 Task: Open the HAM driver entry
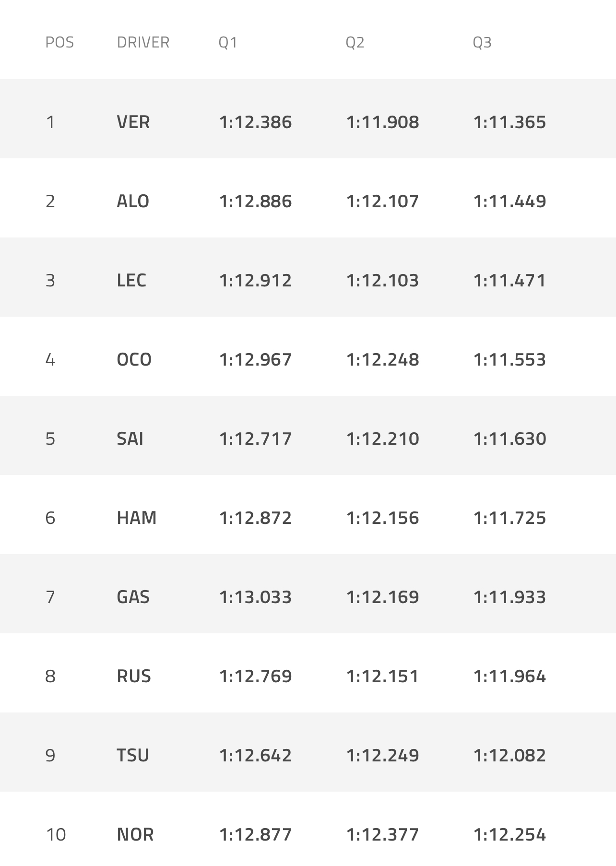pyautogui.click(x=137, y=518)
